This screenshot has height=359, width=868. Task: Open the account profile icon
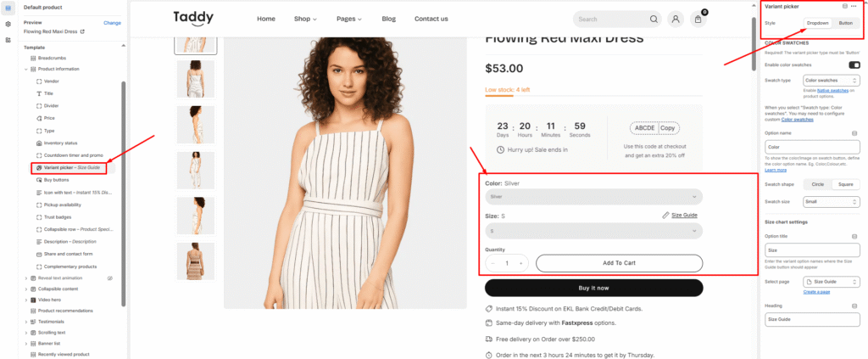[x=676, y=19]
